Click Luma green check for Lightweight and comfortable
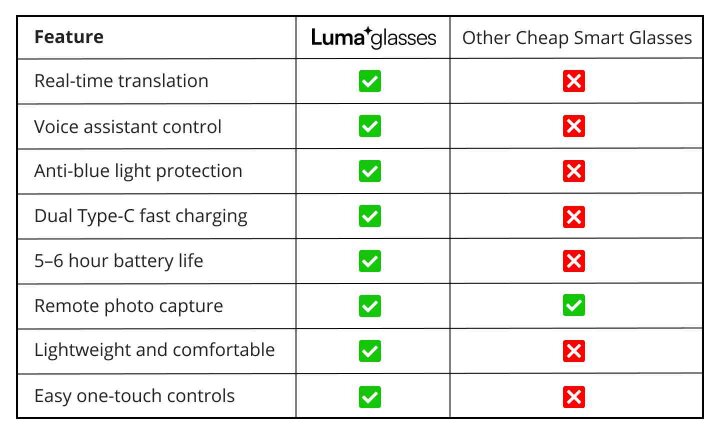Image resolution: width=720 pixels, height=435 pixels. click(370, 351)
